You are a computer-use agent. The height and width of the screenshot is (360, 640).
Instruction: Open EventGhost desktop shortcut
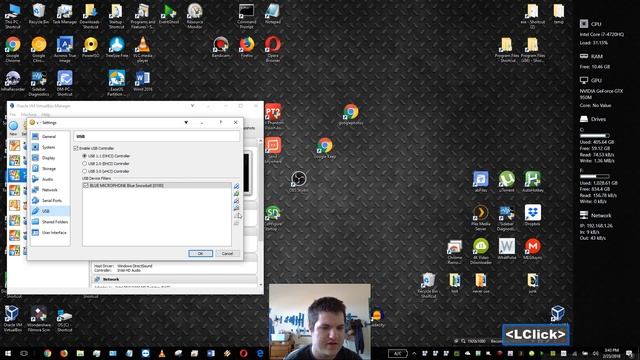click(x=169, y=14)
